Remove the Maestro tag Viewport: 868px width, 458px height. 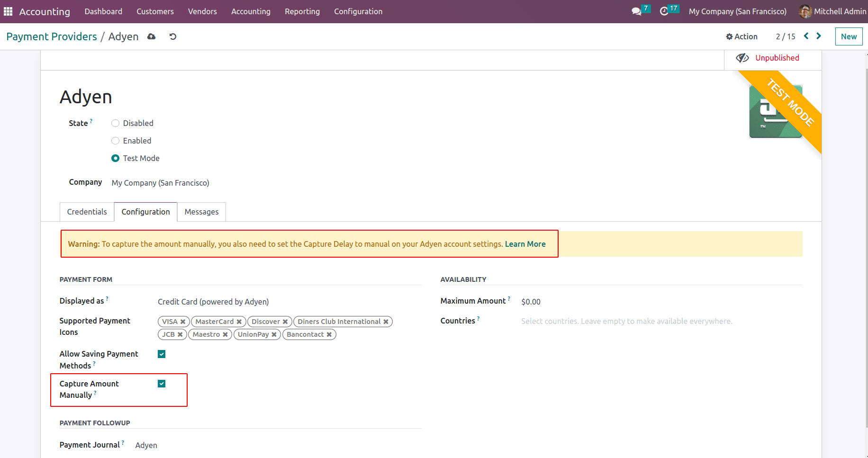click(226, 334)
